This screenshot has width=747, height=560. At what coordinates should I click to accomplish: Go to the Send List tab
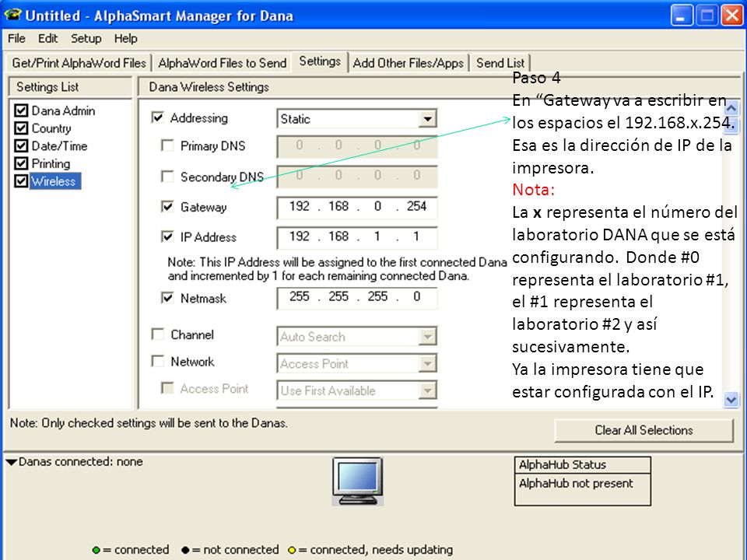pyautogui.click(x=500, y=63)
